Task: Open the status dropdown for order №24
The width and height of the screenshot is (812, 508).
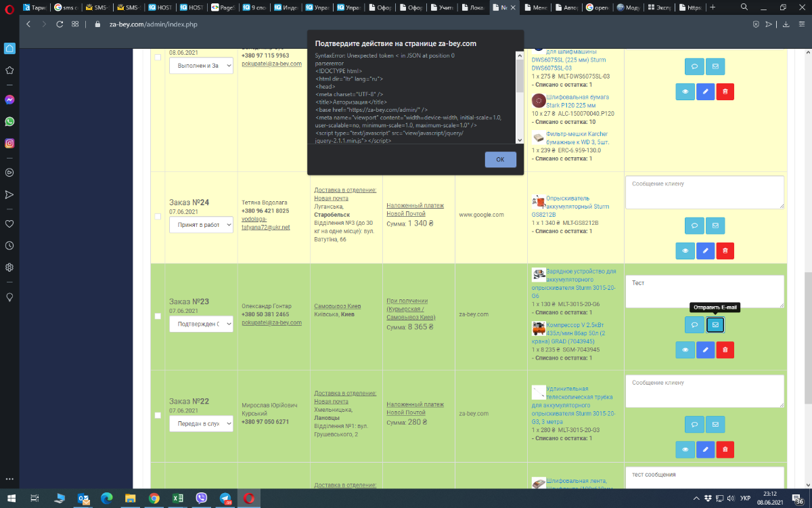Action: point(201,224)
